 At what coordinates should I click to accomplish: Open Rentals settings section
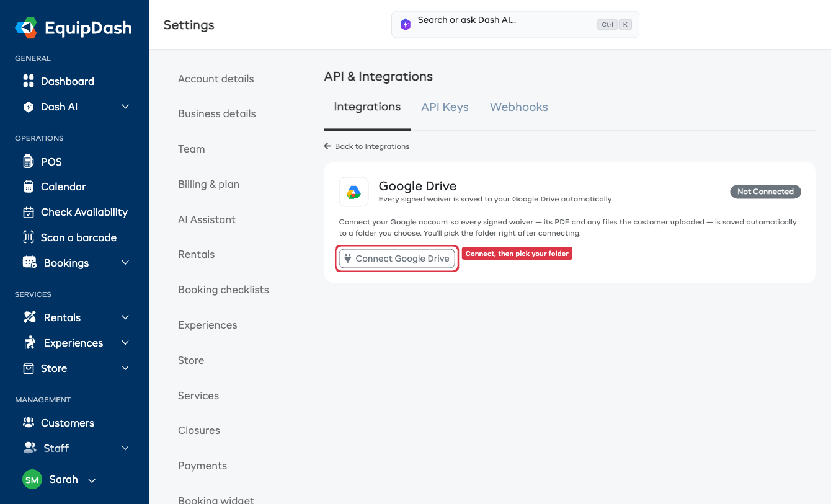(x=196, y=254)
